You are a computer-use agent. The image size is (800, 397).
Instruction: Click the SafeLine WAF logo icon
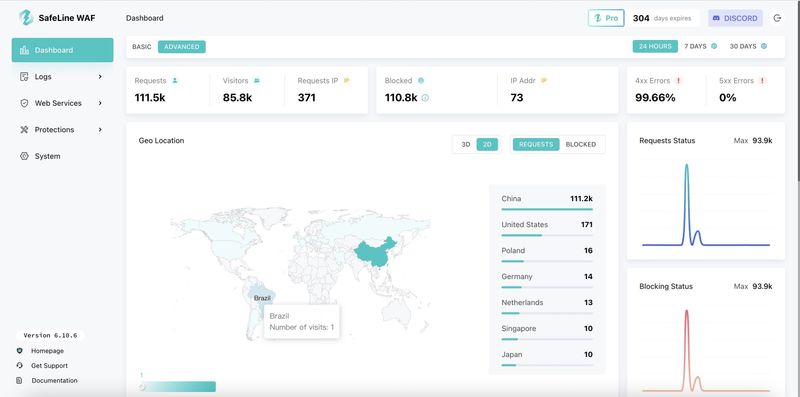(x=26, y=18)
